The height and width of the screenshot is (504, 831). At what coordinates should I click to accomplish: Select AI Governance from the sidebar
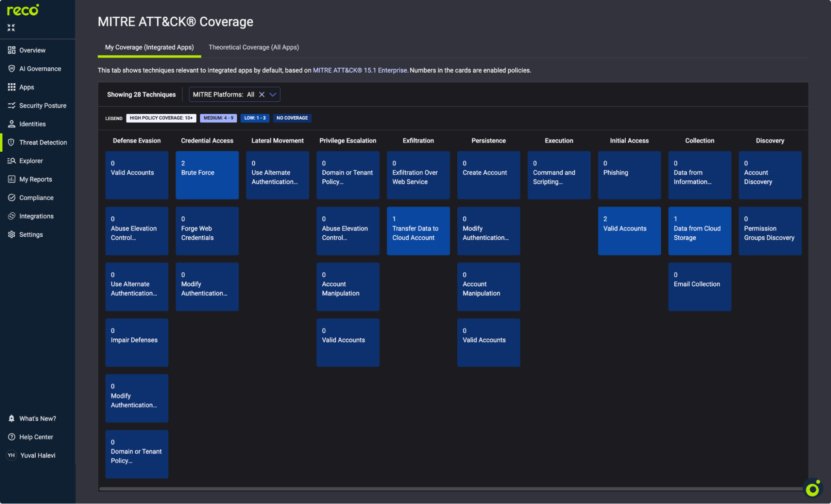click(40, 69)
